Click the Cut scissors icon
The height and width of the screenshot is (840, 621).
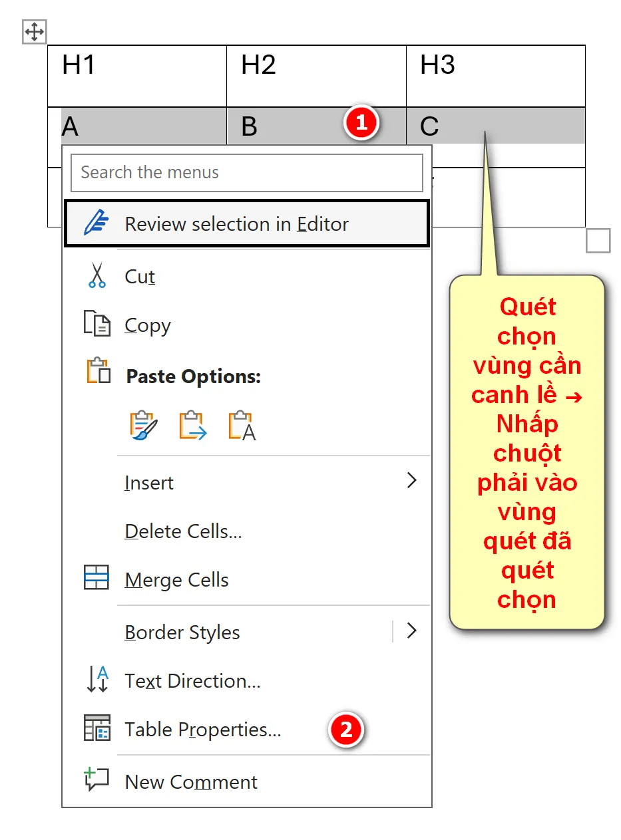[x=97, y=275]
